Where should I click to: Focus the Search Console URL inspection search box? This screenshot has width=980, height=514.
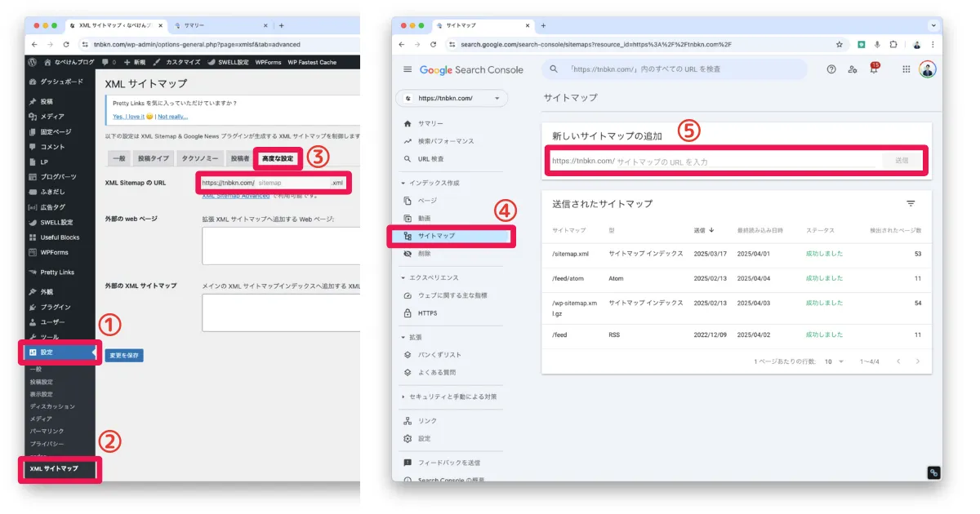point(675,69)
